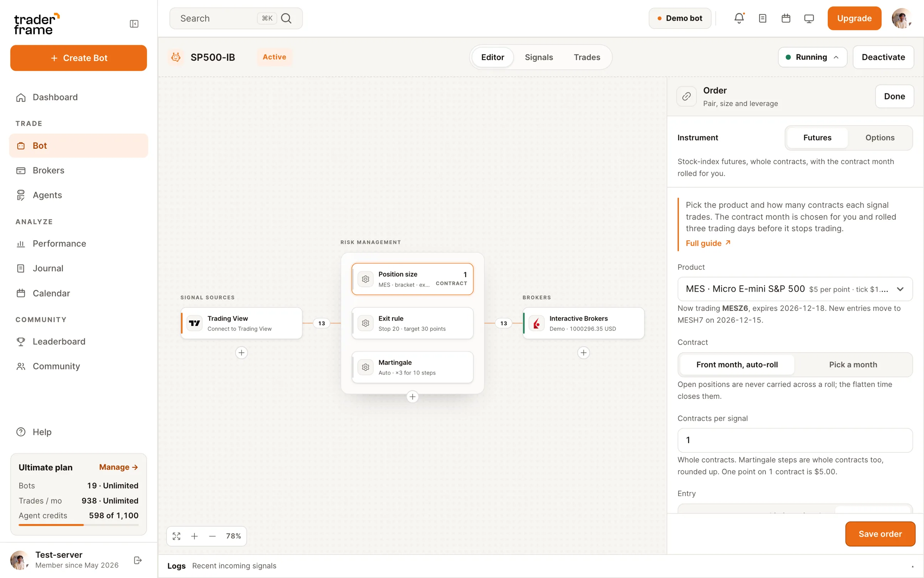Zoom in on the canvas

pos(194,536)
